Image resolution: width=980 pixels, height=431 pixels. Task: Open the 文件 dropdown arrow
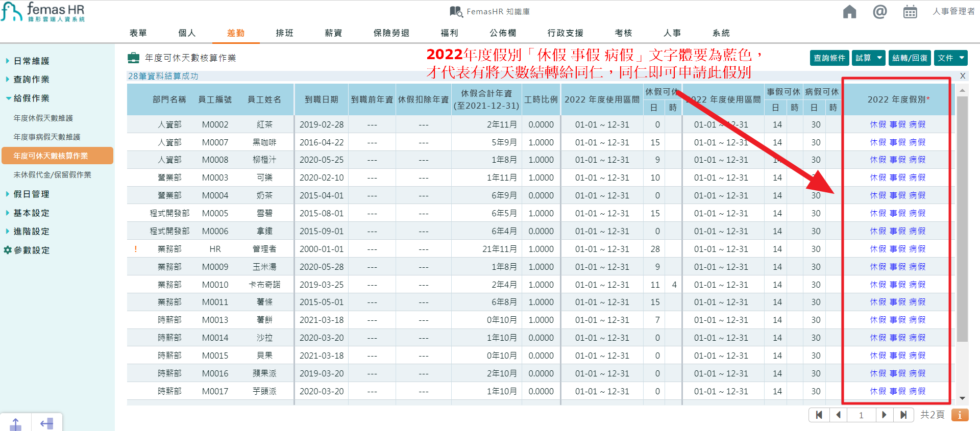tap(962, 58)
